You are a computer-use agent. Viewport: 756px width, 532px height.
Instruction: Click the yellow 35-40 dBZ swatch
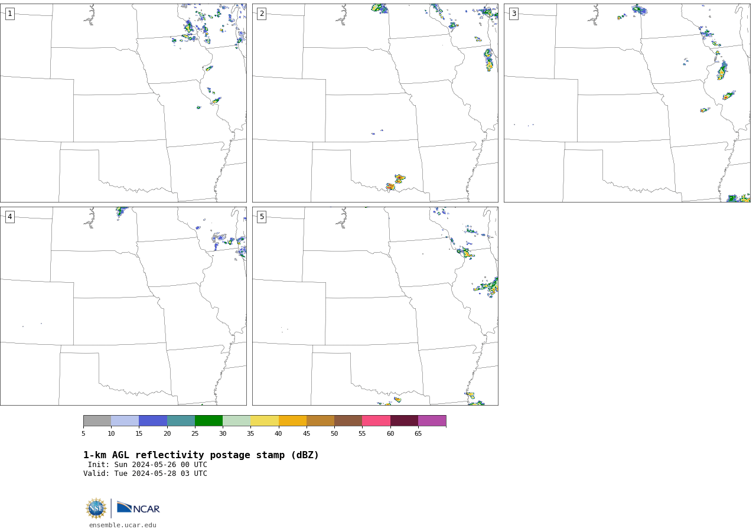tap(265, 421)
